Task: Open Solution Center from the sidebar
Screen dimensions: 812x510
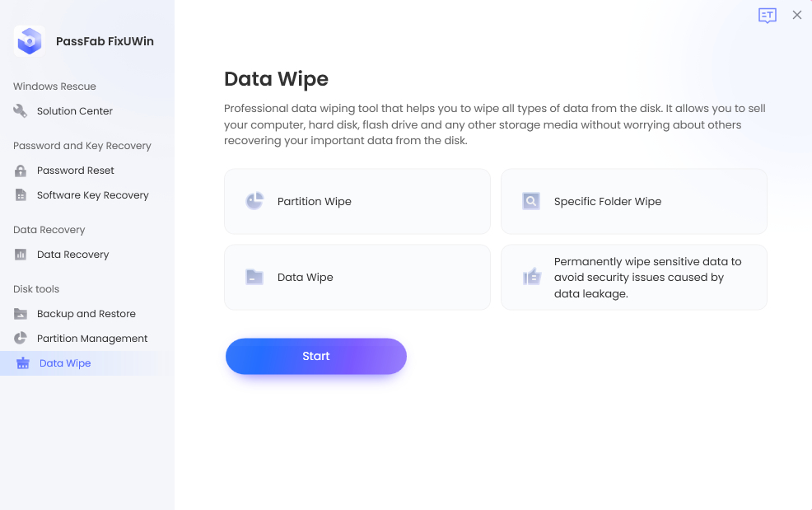Action: coord(73,110)
